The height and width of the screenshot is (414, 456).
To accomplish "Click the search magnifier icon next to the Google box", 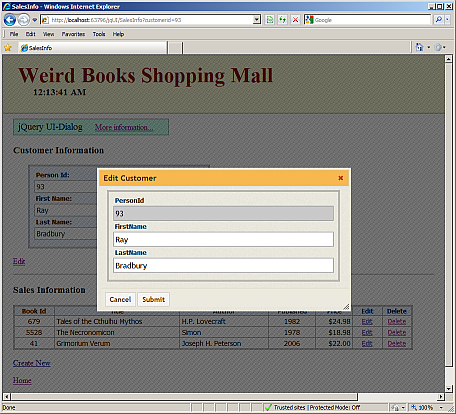I will (439, 20).
